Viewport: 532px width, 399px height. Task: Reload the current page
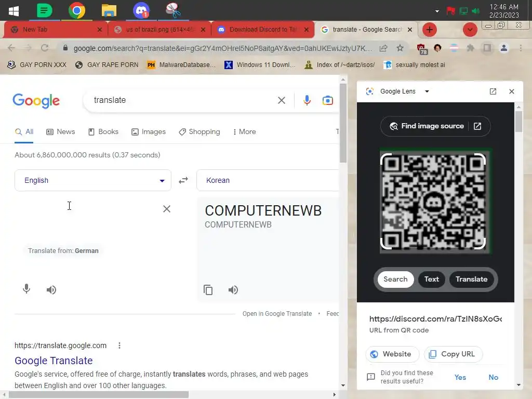click(45, 48)
